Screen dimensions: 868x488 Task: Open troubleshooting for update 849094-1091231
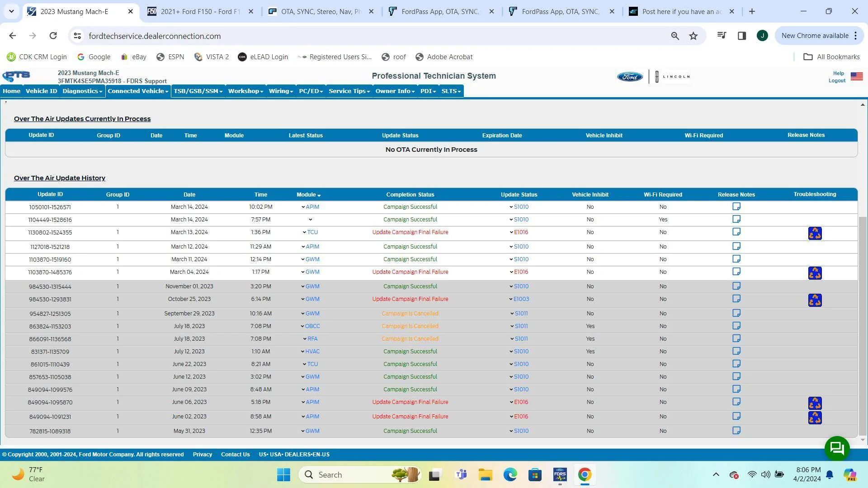pos(815,418)
